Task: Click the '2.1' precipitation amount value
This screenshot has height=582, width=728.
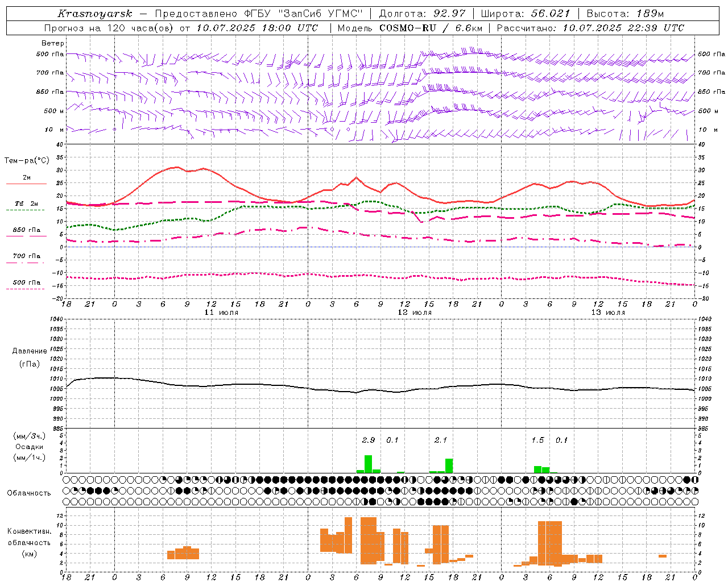Action: pyautogui.click(x=441, y=440)
